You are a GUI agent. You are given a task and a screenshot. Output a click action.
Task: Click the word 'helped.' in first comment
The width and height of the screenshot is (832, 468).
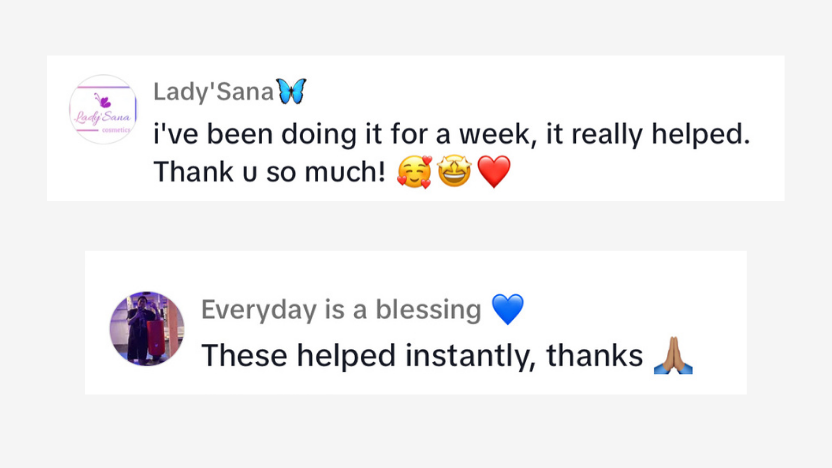coord(700,134)
